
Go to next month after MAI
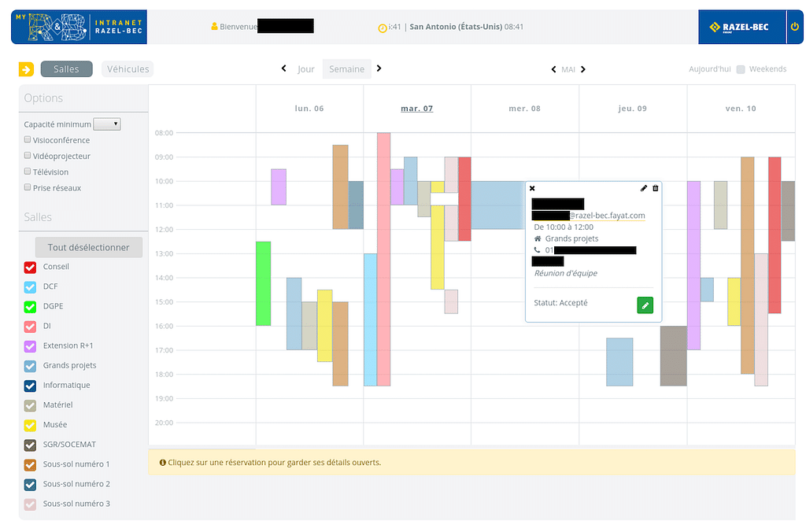coord(583,69)
